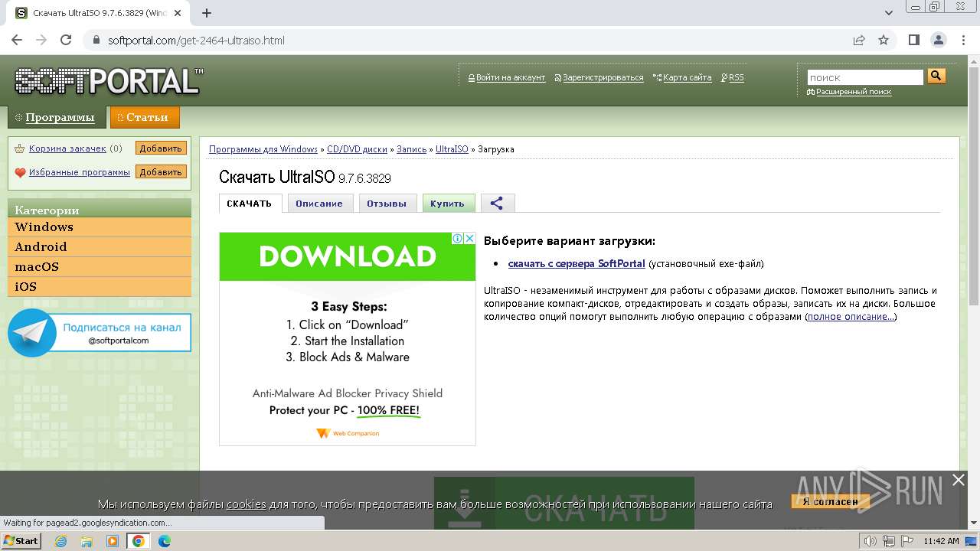
Task: Open the tab search dropdown chevron
Action: point(889,13)
